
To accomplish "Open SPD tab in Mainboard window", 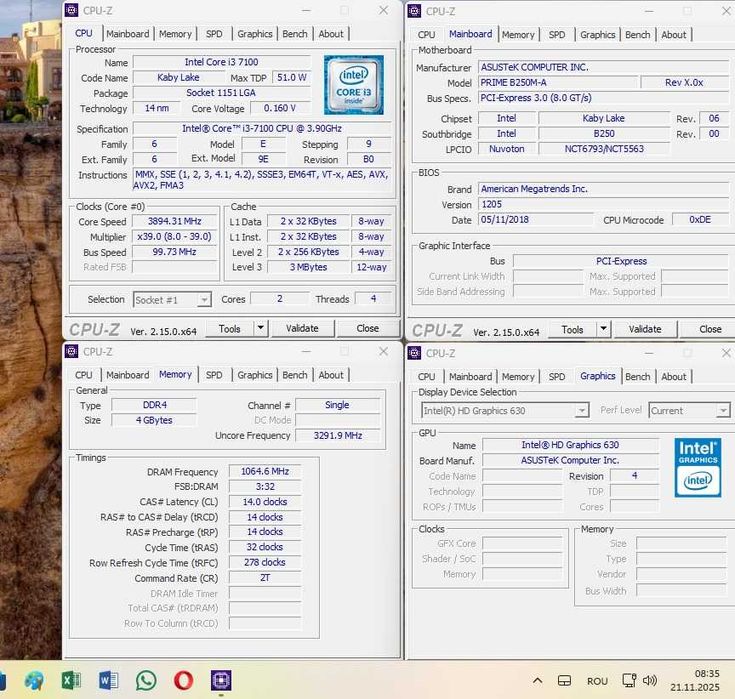I will click(x=557, y=35).
